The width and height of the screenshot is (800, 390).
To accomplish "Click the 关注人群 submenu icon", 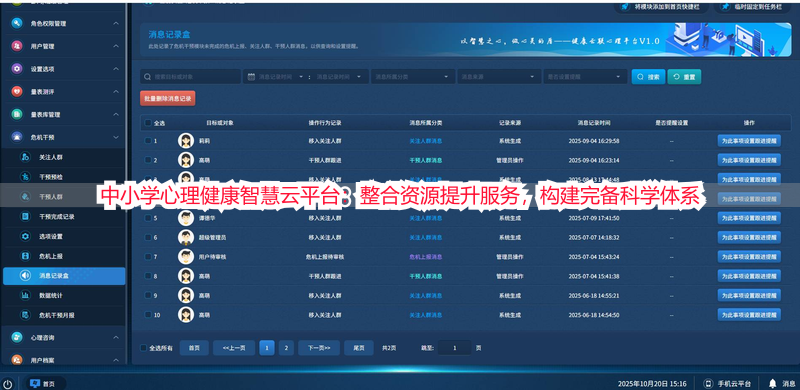I will 25,157.
